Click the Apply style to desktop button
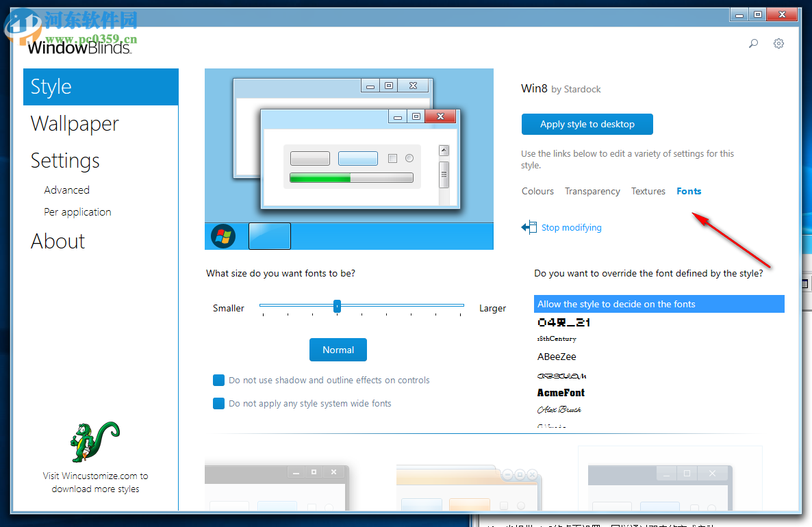The height and width of the screenshot is (527, 812). point(587,124)
